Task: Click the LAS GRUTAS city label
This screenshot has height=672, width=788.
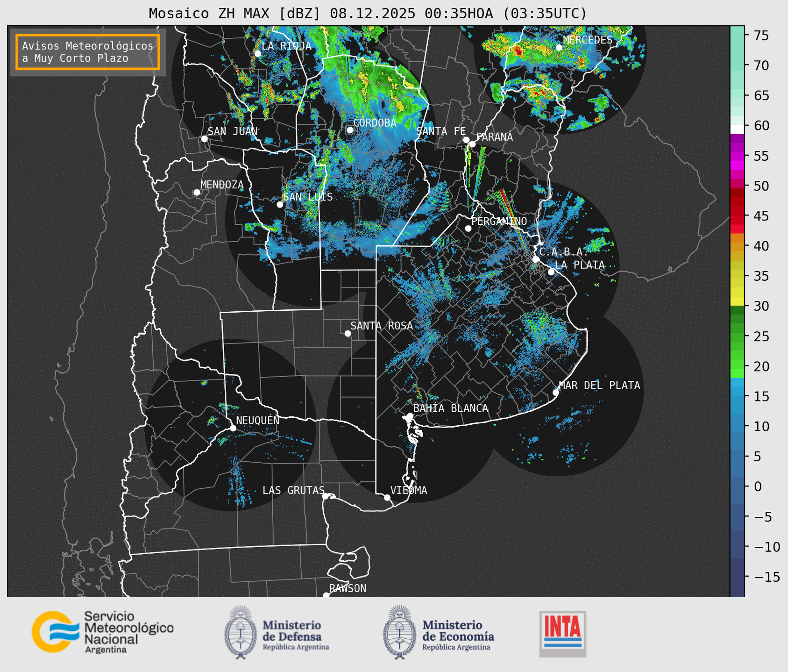Action: click(x=293, y=490)
